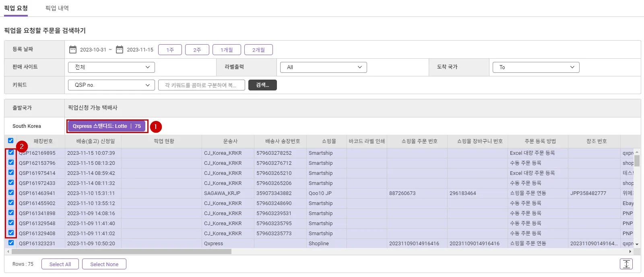Uncheck row QSP162153796 checkbox

(11, 162)
